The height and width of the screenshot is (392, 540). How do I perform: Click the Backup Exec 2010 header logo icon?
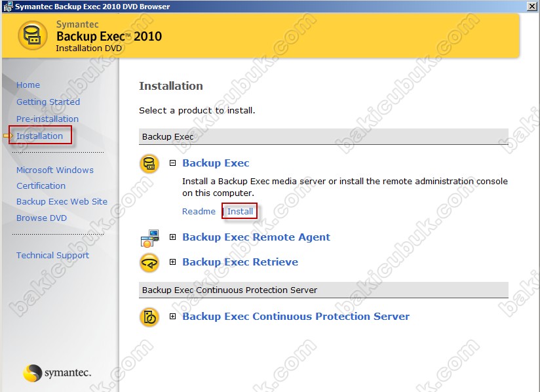click(x=33, y=35)
